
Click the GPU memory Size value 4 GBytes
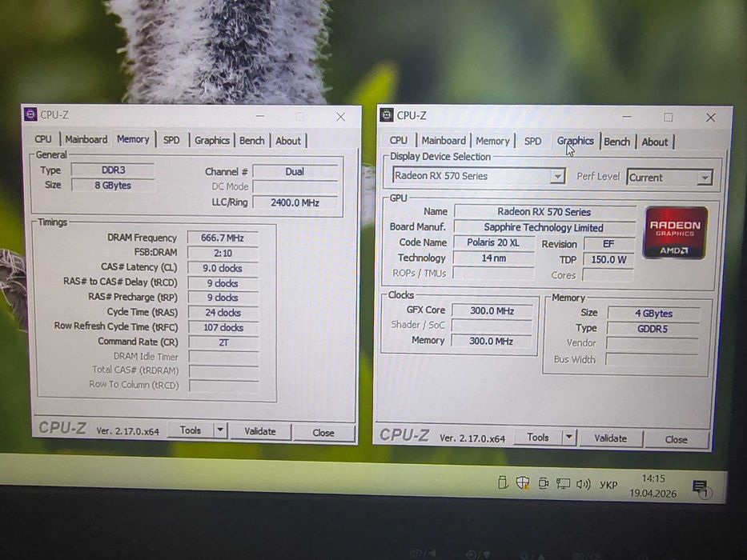[653, 314]
